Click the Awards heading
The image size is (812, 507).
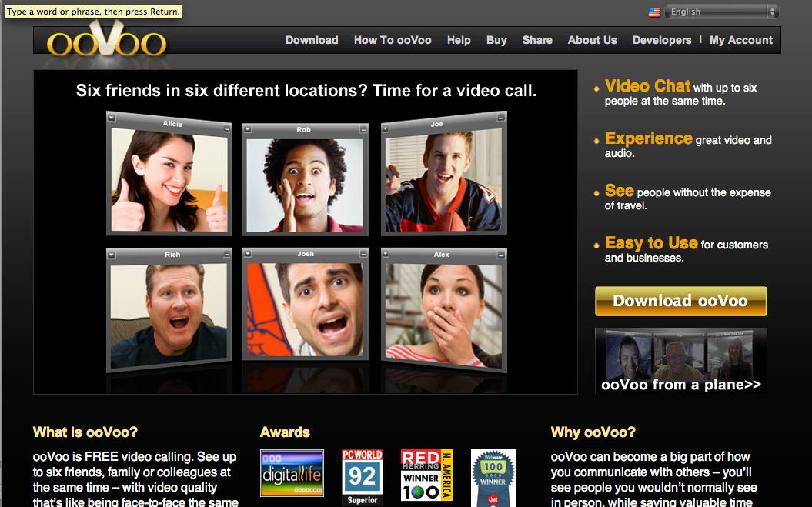click(x=285, y=432)
